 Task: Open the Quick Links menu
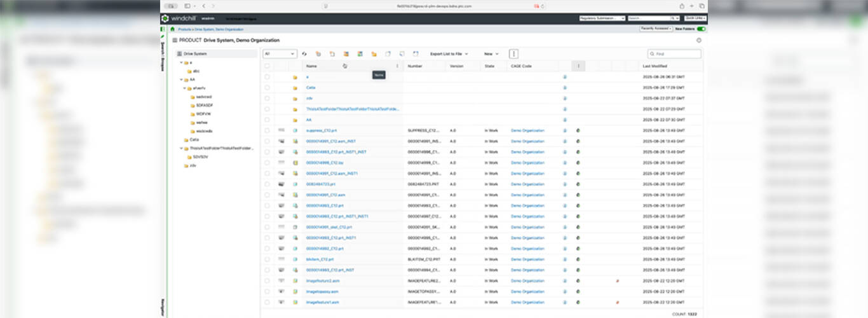(x=695, y=18)
